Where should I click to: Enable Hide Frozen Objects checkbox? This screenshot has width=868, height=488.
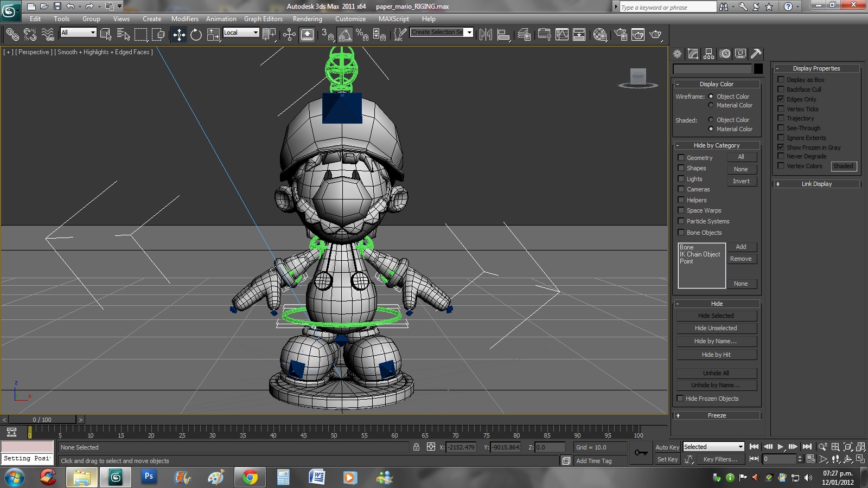tap(680, 399)
